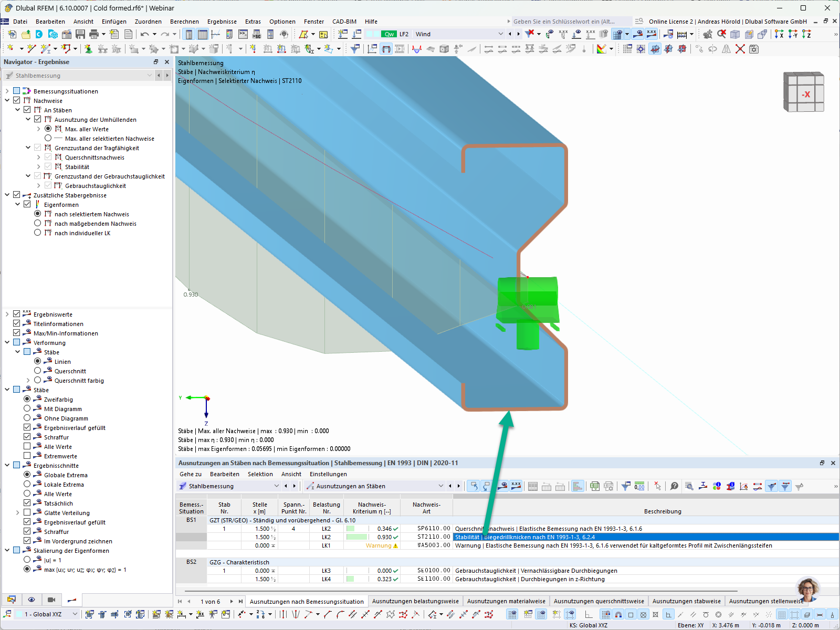Screen dimensions: 840x630
Task: Click the keyword search field 'Geben Sie ein Schlüsselwort ein'
Action: [x=571, y=22]
